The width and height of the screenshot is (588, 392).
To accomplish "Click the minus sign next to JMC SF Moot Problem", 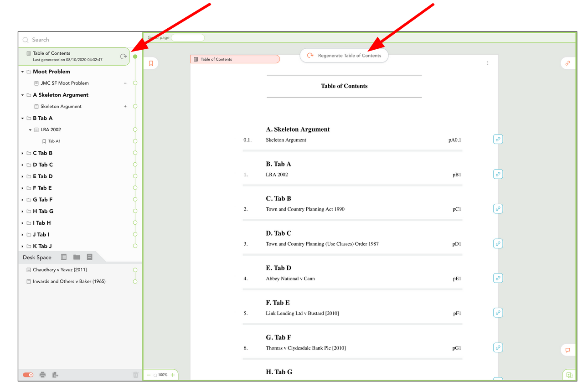I will pyautogui.click(x=125, y=83).
